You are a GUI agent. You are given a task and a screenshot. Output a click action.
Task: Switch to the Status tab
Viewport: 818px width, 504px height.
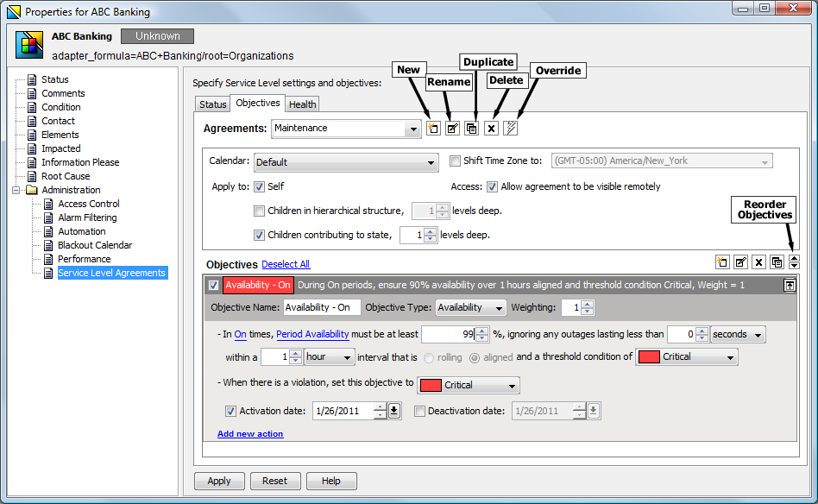(x=213, y=104)
